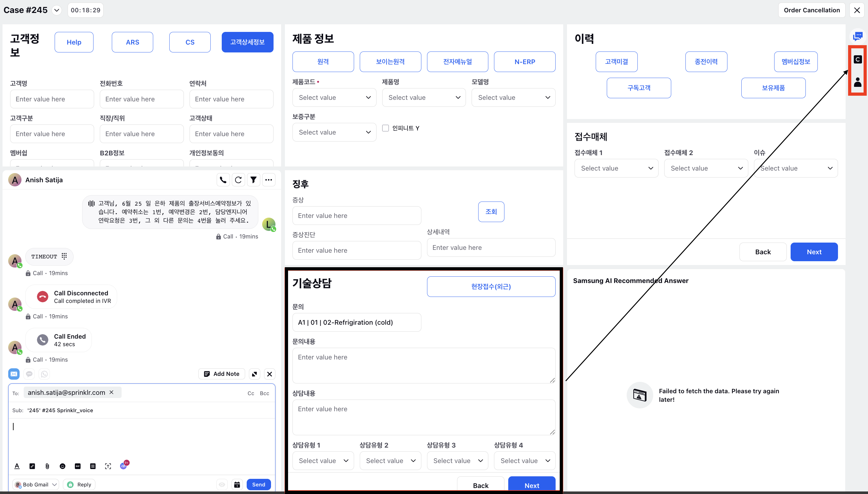Switch to the Help tab
The image size is (868, 494).
[x=74, y=42]
